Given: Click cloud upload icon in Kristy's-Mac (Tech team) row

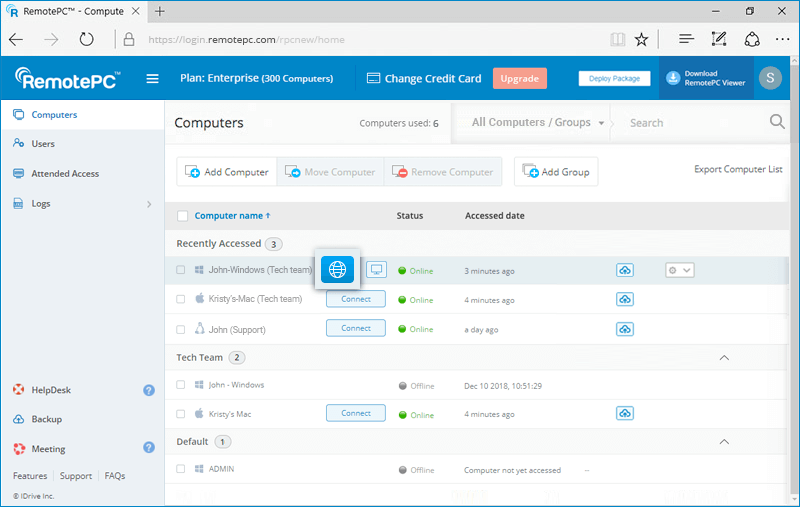Looking at the screenshot, I should click(x=625, y=299).
